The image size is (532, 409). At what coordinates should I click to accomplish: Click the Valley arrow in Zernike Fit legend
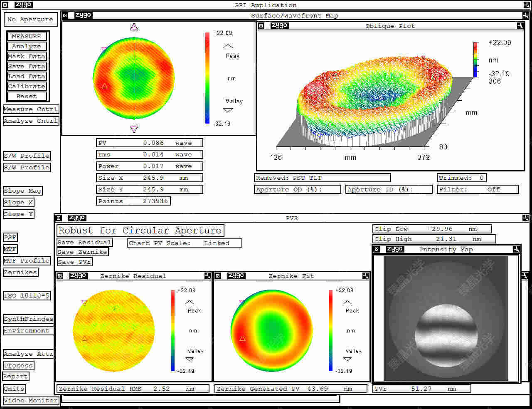pos(347,359)
